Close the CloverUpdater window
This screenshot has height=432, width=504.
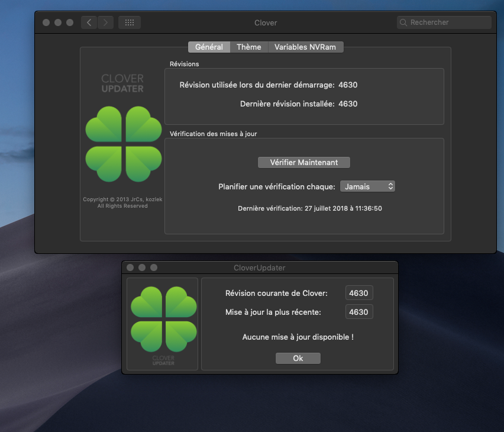pos(130,267)
